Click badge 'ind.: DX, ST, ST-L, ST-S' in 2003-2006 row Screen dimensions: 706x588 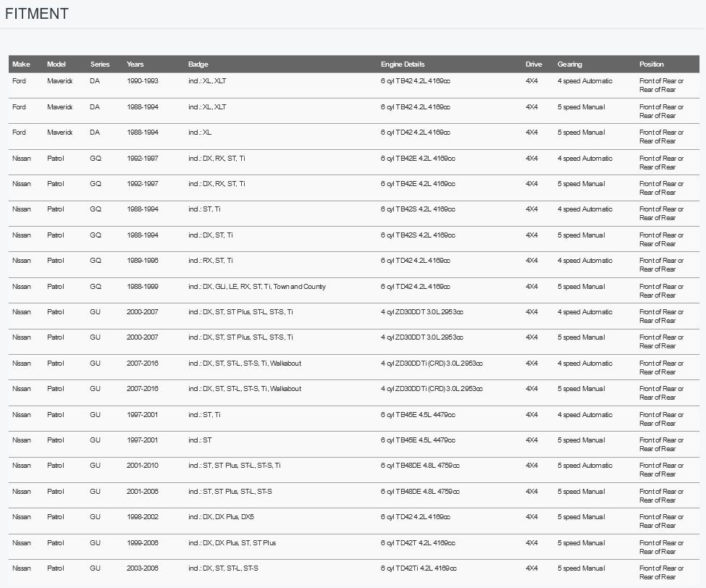coord(223,568)
